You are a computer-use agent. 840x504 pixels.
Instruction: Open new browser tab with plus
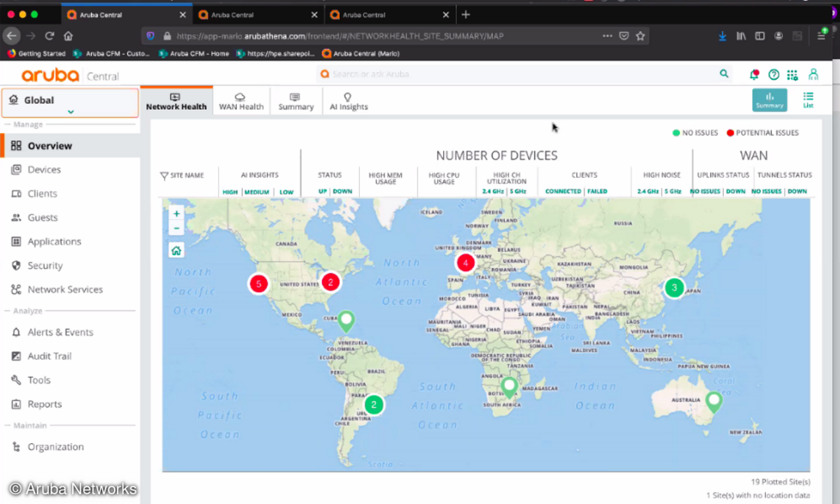pyautogui.click(x=466, y=14)
